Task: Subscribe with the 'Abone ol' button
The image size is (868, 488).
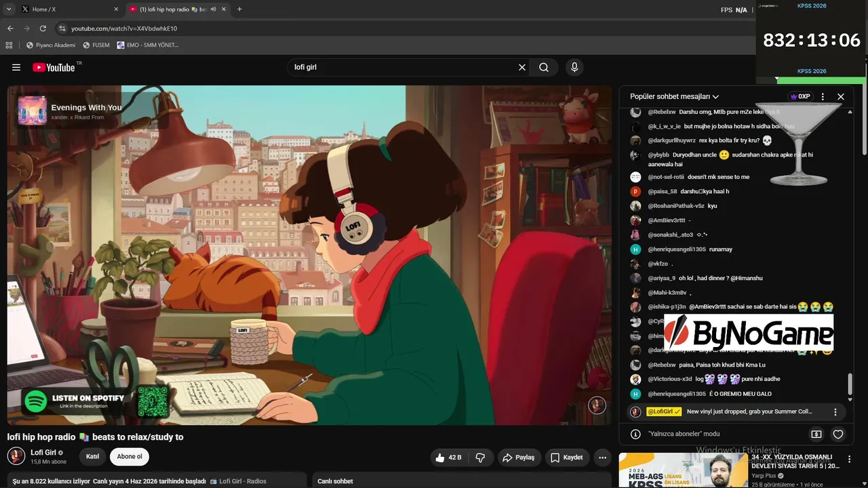Action: pyautogui.click(x=130, y=457)
